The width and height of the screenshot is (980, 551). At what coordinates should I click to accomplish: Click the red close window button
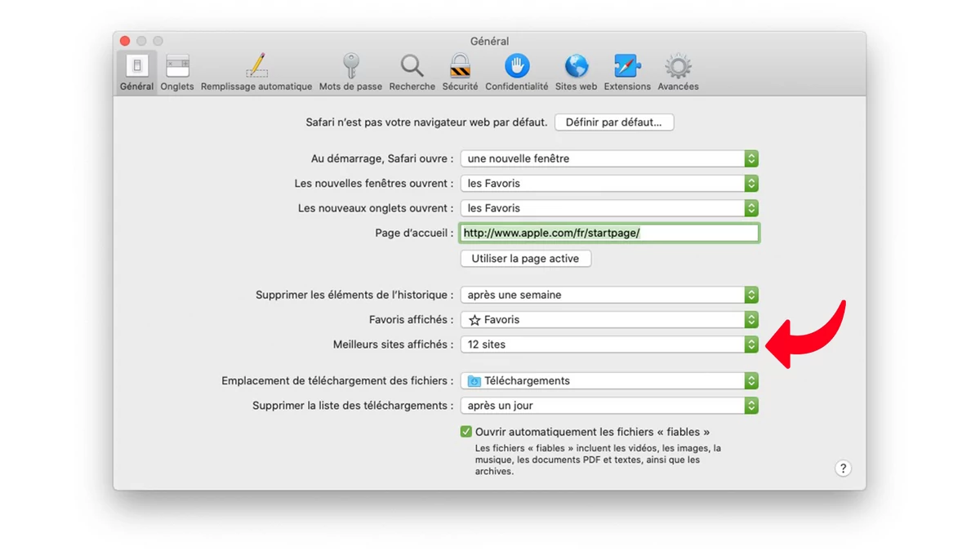pyautogui.click(x=125, y=41)
